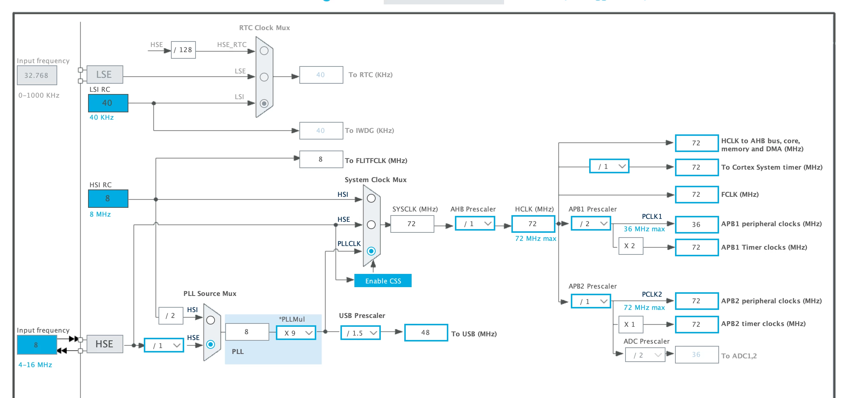The image size is (868, 398).
Task: Click the APB1 Timer clocks 72 field
Action: [697, 247]
